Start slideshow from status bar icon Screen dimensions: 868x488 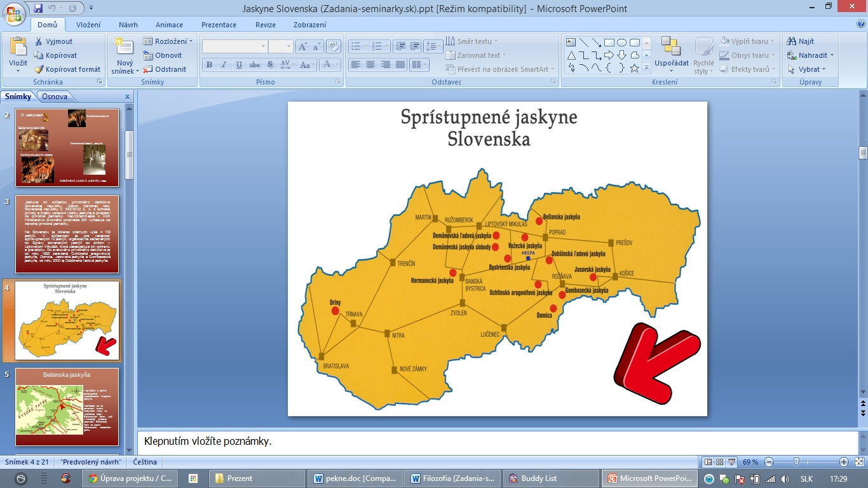tap(732, 462)
